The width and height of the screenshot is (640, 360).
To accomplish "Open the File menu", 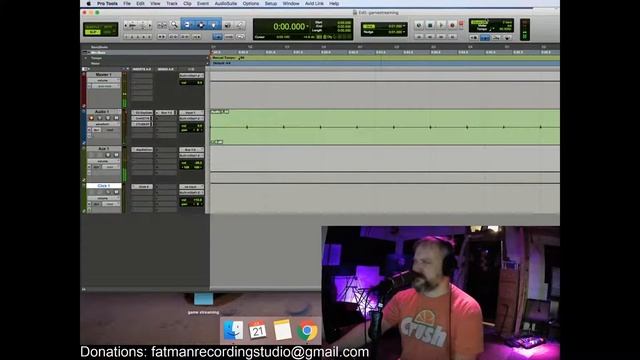I will pos(127,4).
